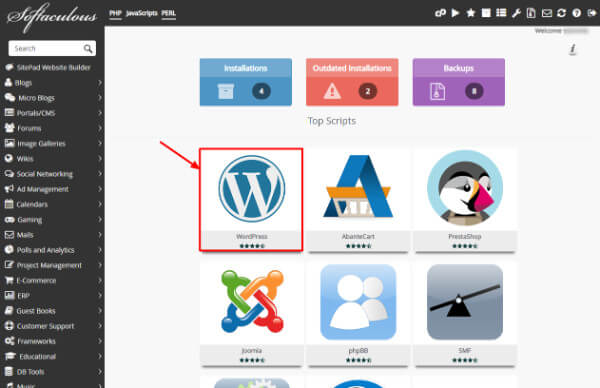Open Ad Management category
This screenshot has width=600, height=388.
[x=42, y=189]
